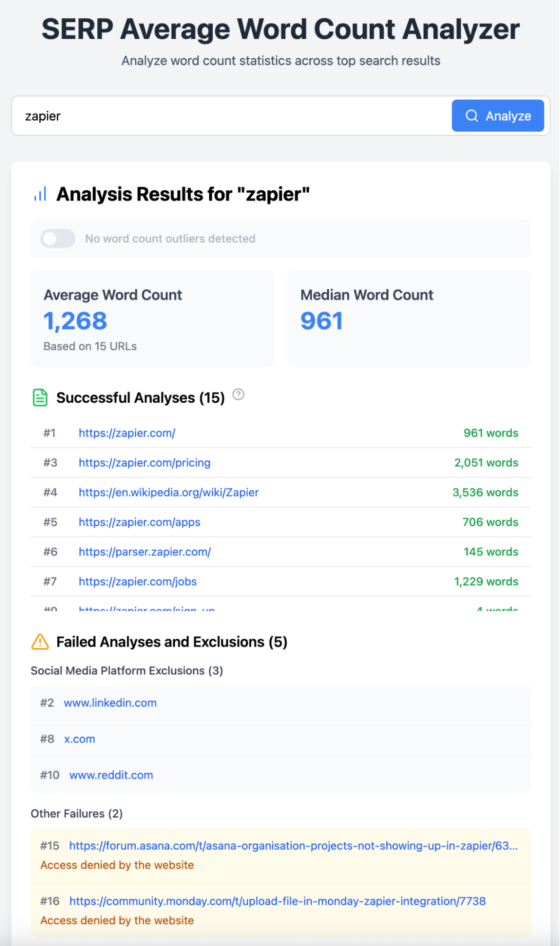Click the 706 words value
This screenshot has height=946, width=560.
pos(490,522)
